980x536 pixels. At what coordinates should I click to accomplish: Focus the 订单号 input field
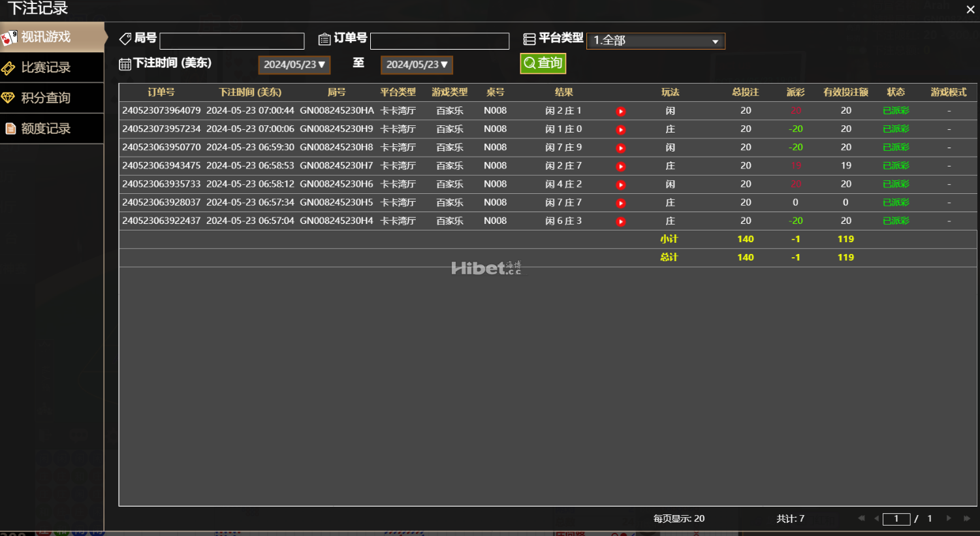point(439,41)
